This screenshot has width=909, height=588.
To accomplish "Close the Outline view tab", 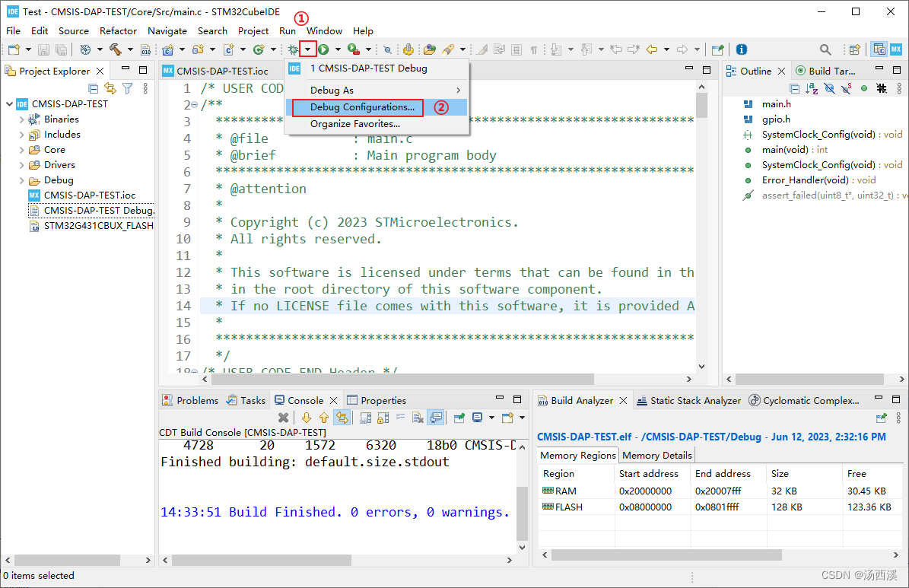I will pos(781,72).
